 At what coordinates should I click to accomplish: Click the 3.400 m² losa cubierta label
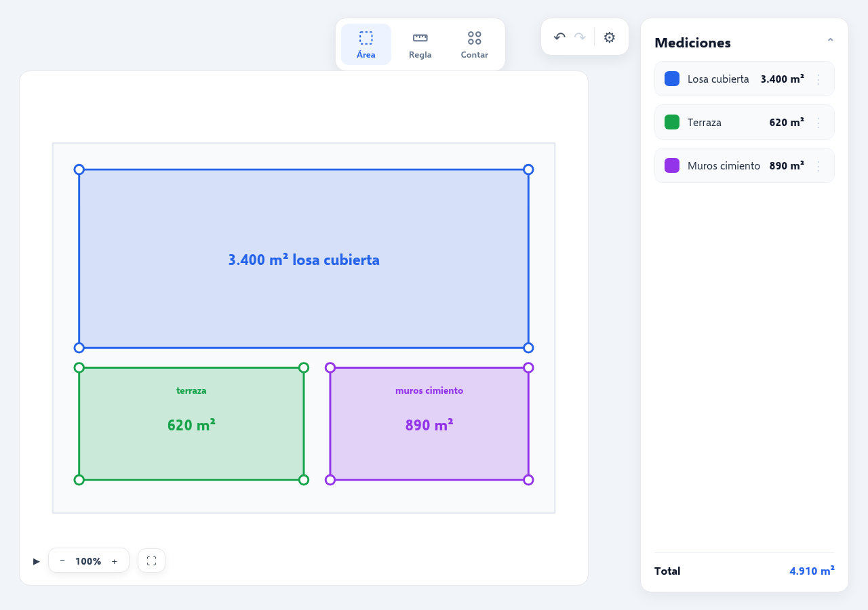click(304, 260)
